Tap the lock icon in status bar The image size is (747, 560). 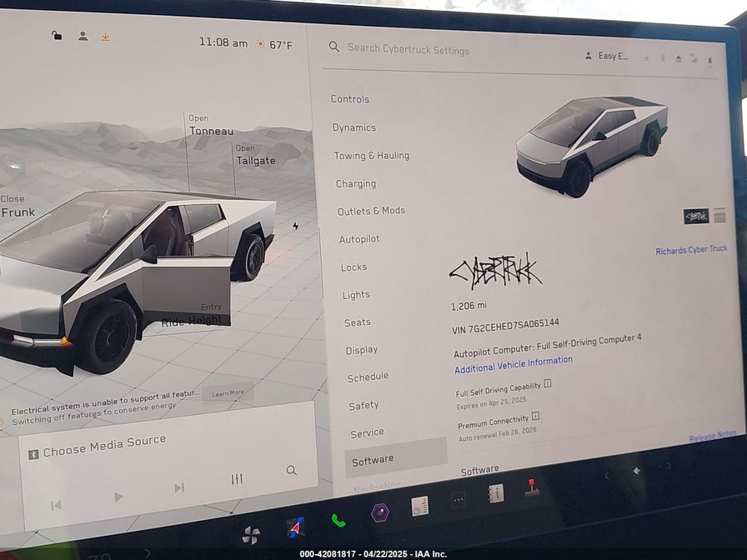[57, 35]
